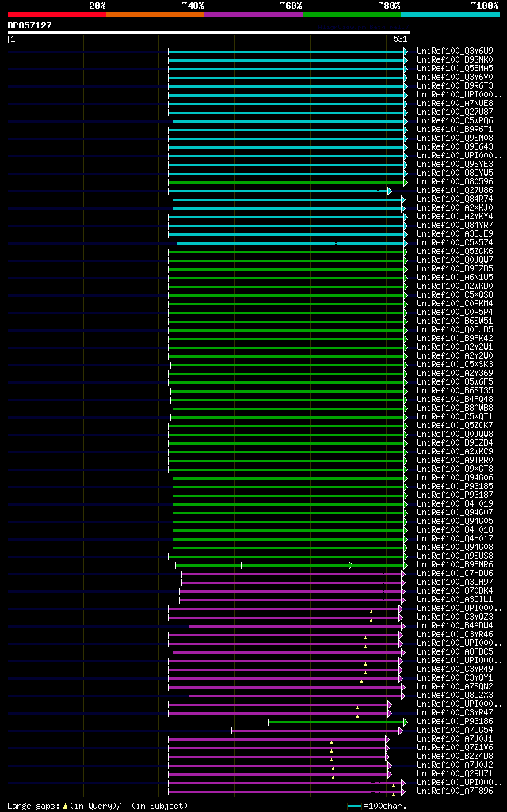Click the cyan ~100% identity legend segment

450,14
